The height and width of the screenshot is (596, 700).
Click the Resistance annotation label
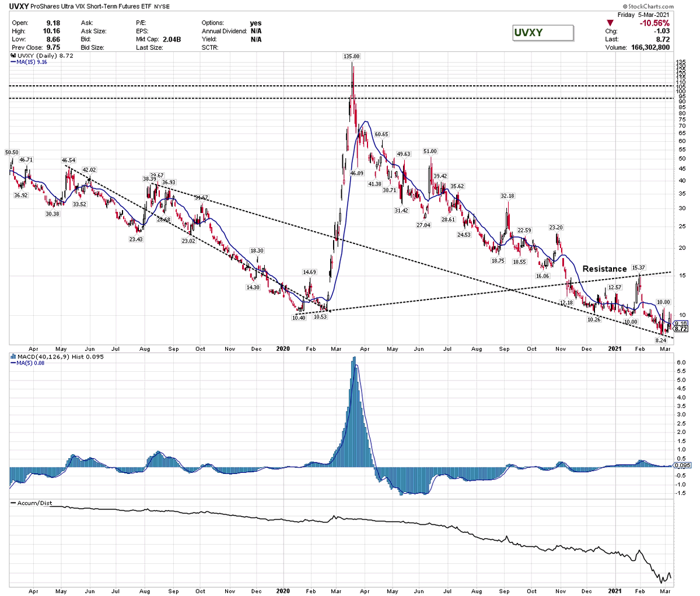click(605, 269)
